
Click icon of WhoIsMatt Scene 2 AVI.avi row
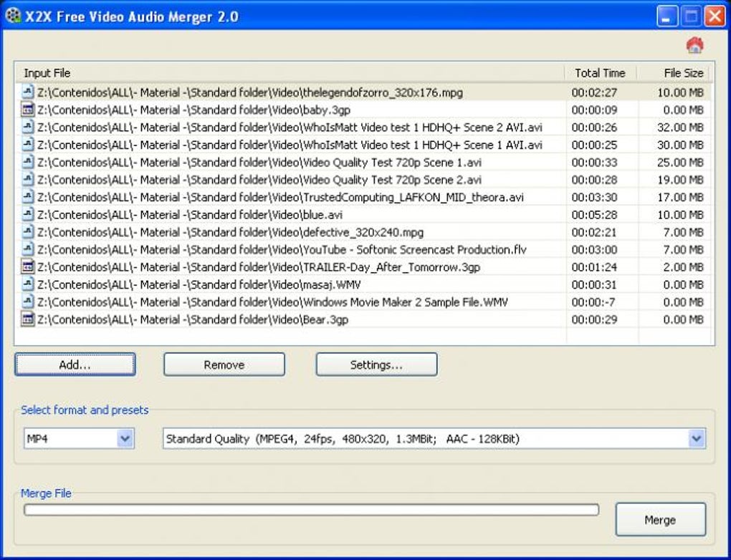pos(28,127)
